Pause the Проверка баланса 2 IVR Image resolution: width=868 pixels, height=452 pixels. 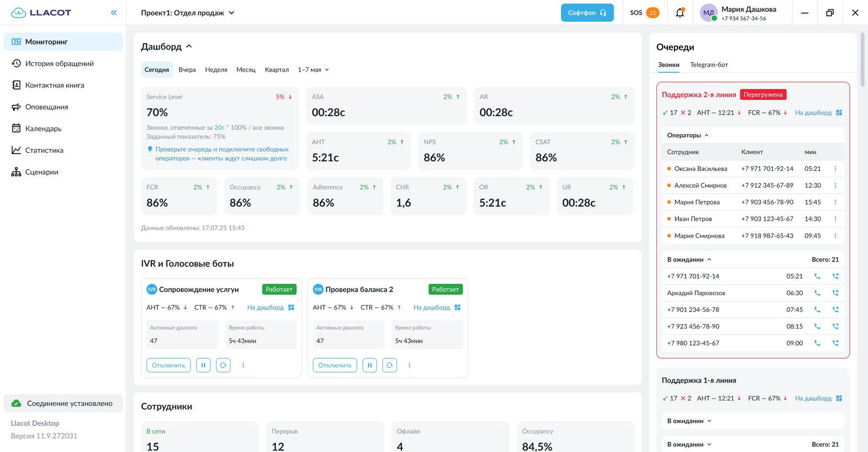pyautogui.click(x=369, y=365)
